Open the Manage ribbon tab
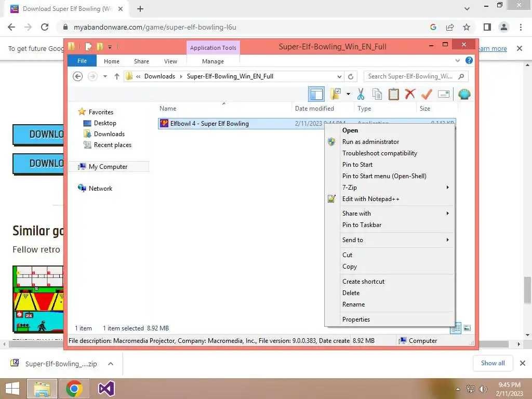Viewport: 532px width, 399px height. 213,61
